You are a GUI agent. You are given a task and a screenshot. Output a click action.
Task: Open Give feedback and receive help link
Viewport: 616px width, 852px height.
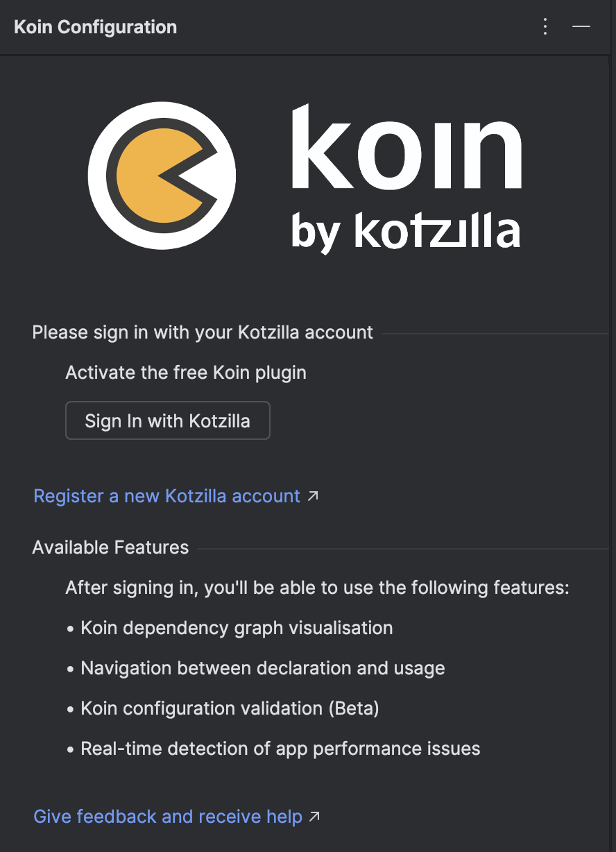pyautogui.click(x=168, y=817)
